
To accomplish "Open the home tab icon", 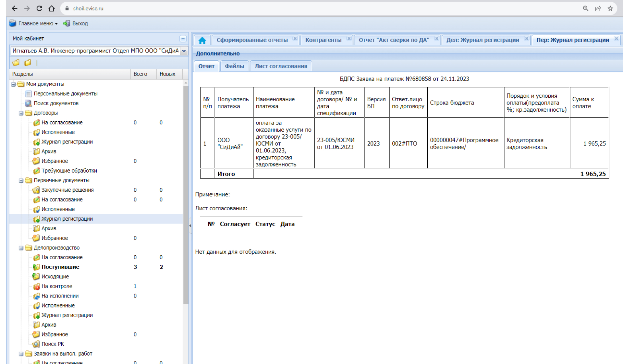I will tap(202, 40).
